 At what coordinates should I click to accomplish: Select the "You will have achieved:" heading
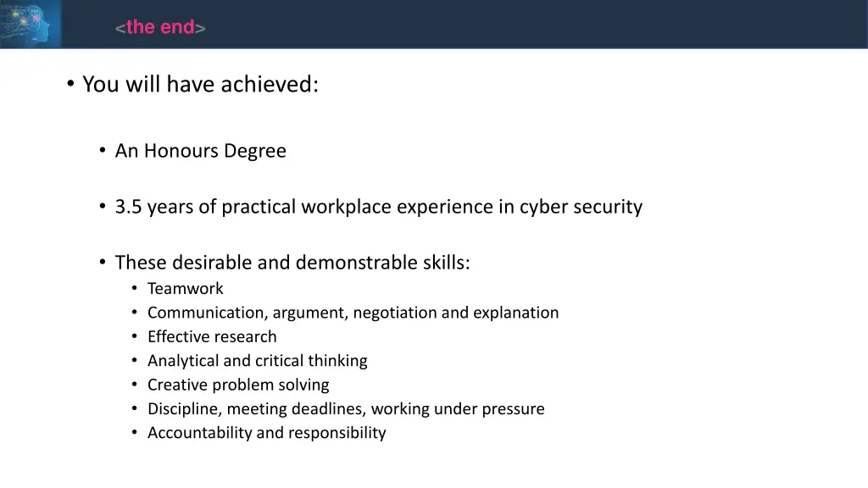point(200,84)
